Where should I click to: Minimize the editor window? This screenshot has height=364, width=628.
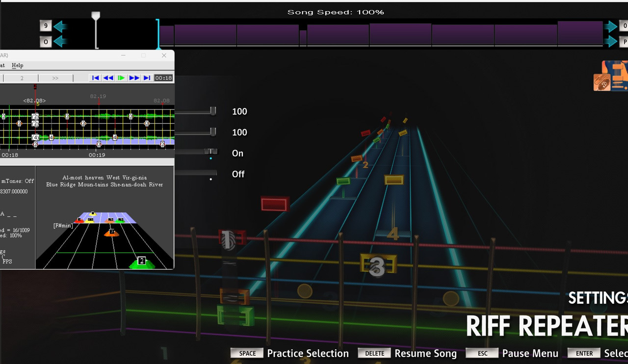123,55
